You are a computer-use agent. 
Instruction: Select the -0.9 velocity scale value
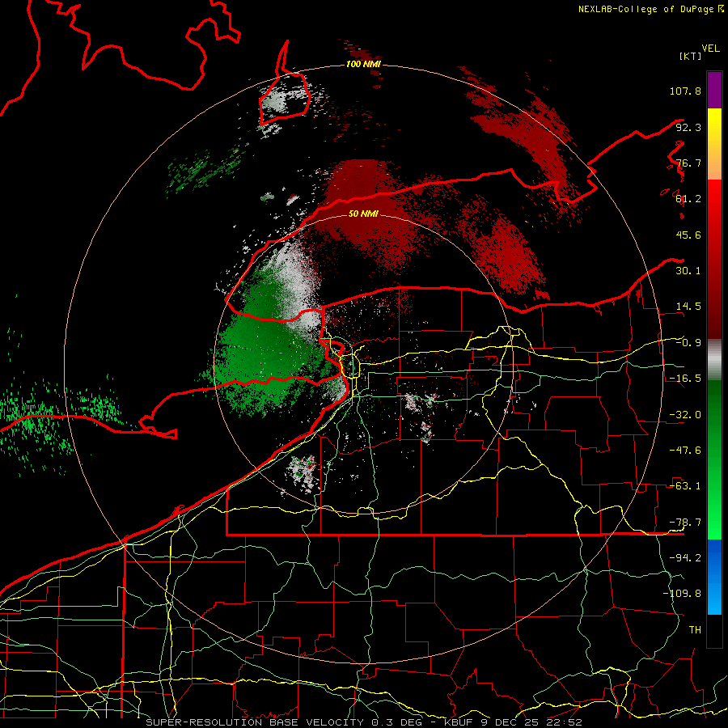coord(688,343)
